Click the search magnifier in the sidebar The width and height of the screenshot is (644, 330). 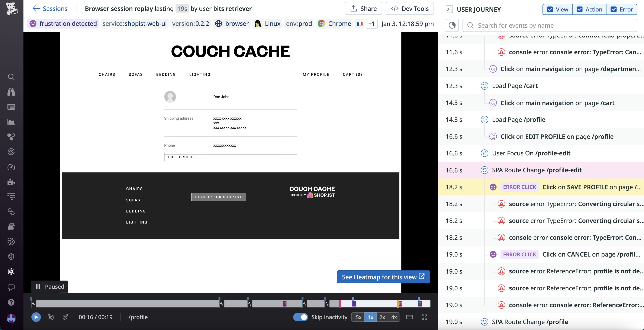click(11, 77)
